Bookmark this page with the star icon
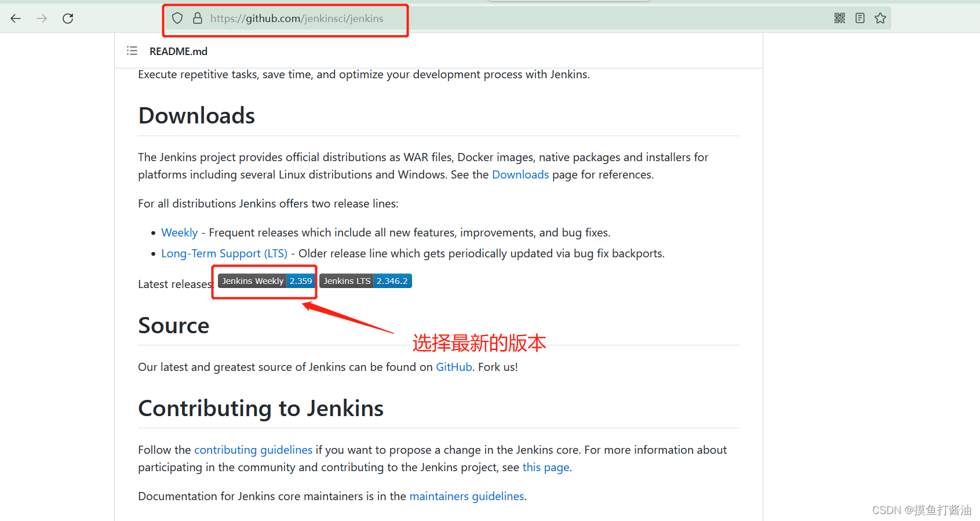 [880, 18]
